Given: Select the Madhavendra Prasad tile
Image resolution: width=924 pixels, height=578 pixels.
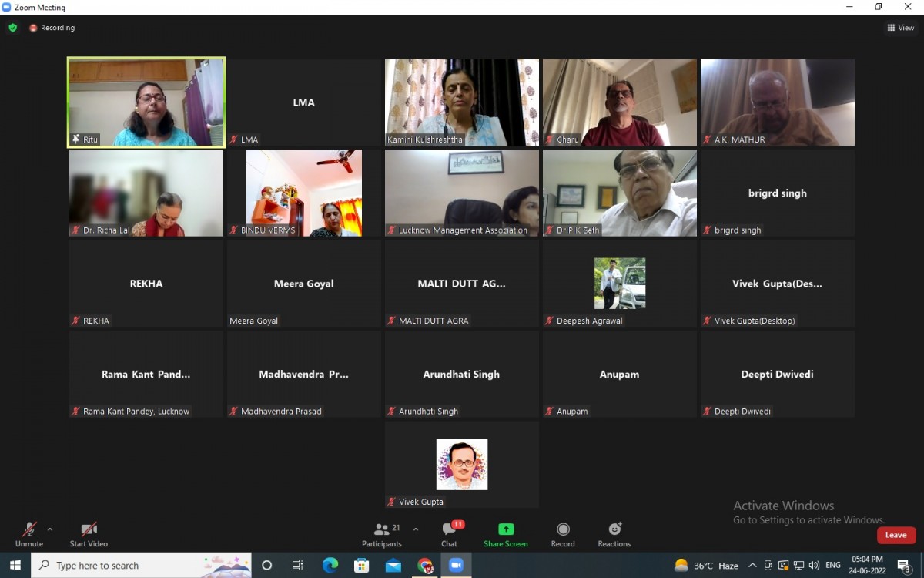Looking at the screenshot, I should coord(304,374).
